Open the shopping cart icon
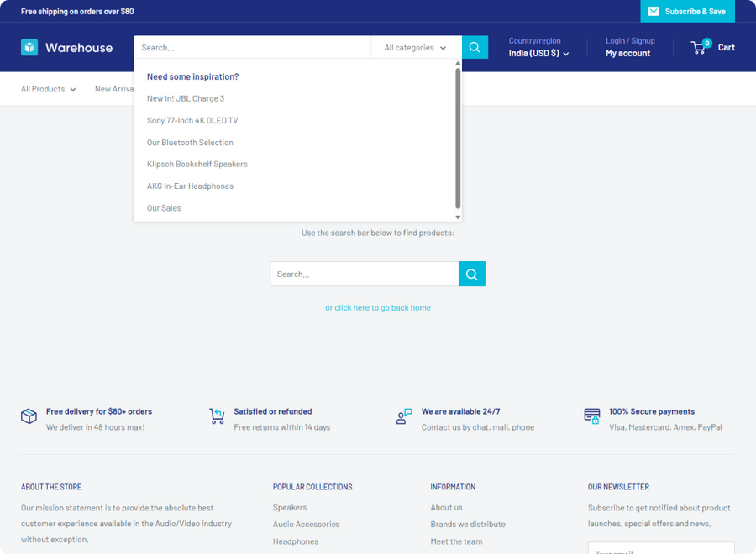The image size is (756, 554). pyautogui.click(x=698, y=47)
